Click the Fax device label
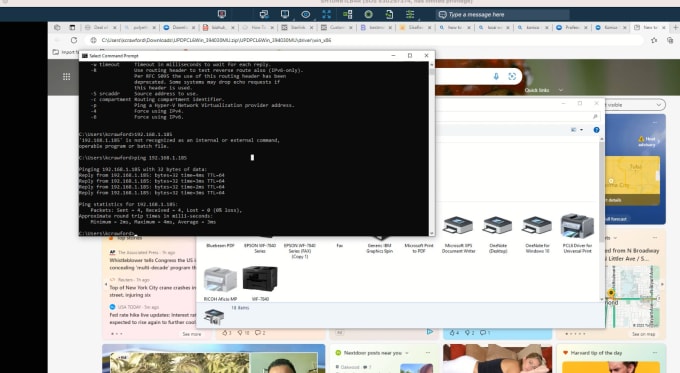The image size is (680, 373). point(340,245)
